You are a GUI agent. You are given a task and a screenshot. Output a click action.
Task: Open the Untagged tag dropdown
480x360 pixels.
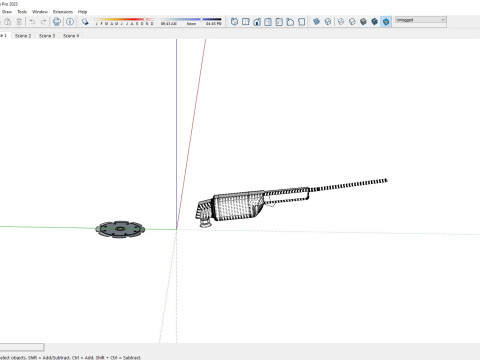point(420,20)
